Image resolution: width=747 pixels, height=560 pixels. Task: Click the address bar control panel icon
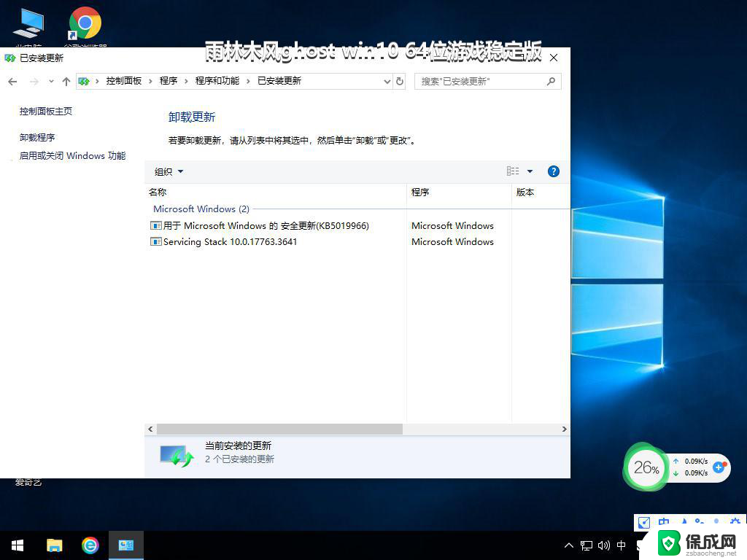tap(84, 82)
